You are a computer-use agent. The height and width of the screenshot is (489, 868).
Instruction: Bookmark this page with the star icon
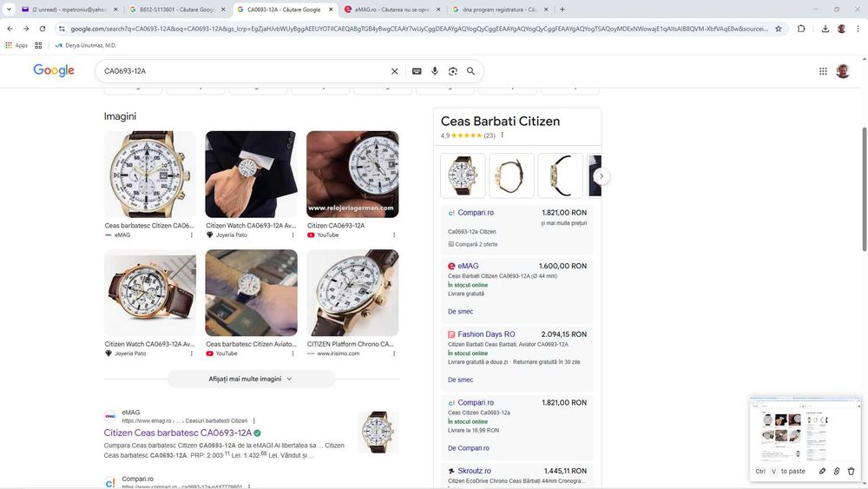[779, 29]
